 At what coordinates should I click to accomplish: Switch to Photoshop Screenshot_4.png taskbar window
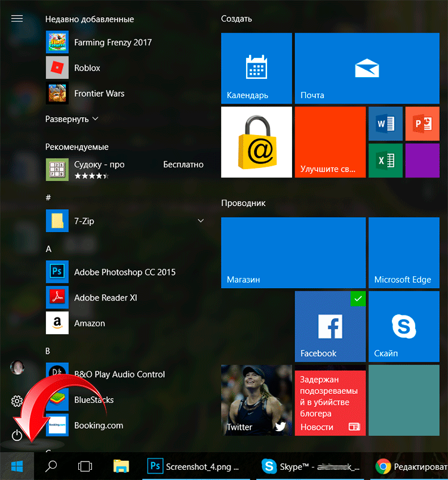click(196, 466)
